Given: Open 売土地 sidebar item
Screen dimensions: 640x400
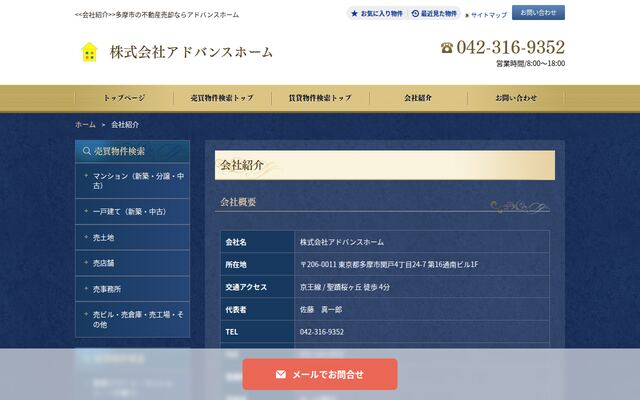Looking at the screenshot, I should coord(133,237).
